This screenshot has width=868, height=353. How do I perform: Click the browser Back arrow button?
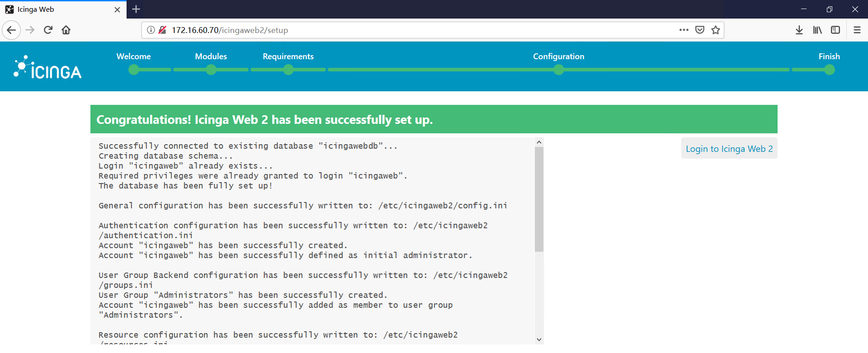click(11, 30)
